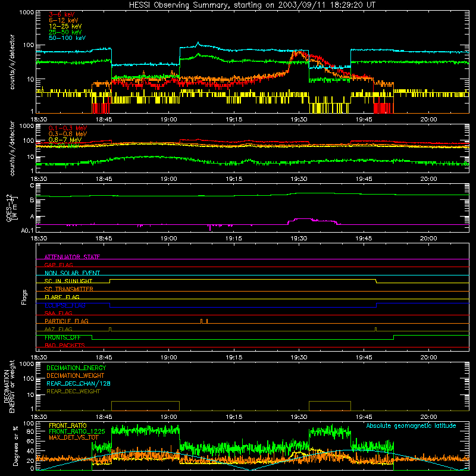Click the 1000 tick label of the top panel

27,12
